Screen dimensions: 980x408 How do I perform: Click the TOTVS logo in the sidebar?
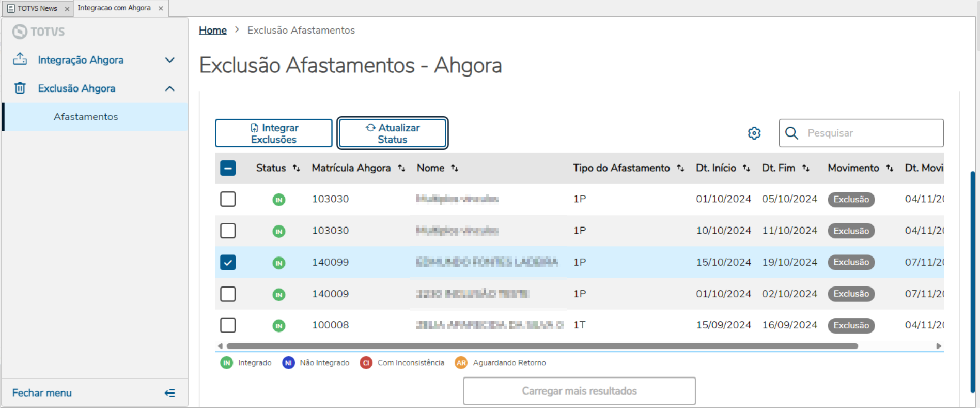(x=39, y=32)
